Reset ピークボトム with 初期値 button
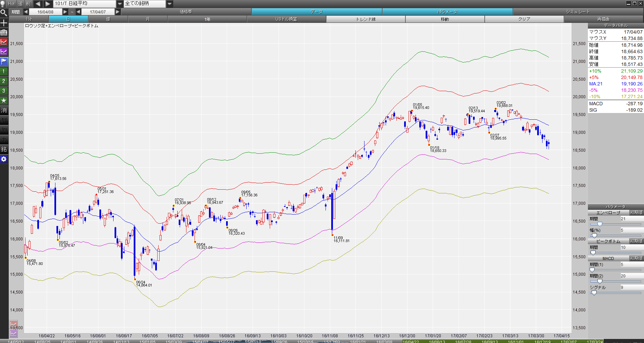644x343 pixels. coord(636,241)
